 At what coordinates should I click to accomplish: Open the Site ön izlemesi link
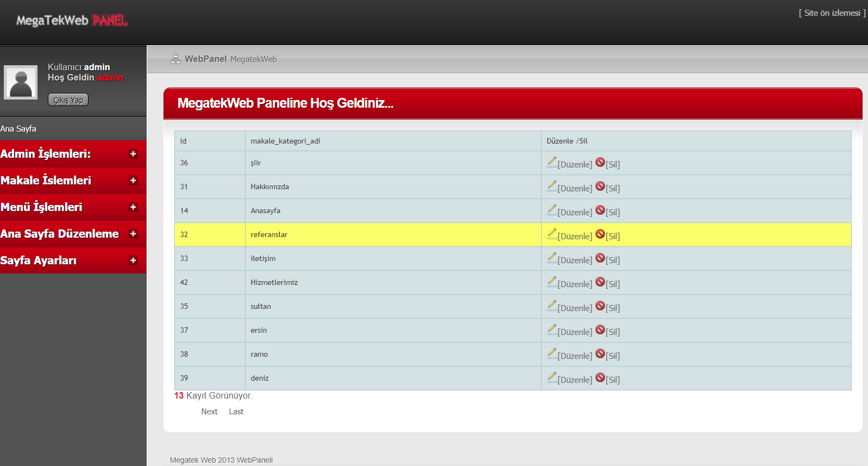click(832, 13)
